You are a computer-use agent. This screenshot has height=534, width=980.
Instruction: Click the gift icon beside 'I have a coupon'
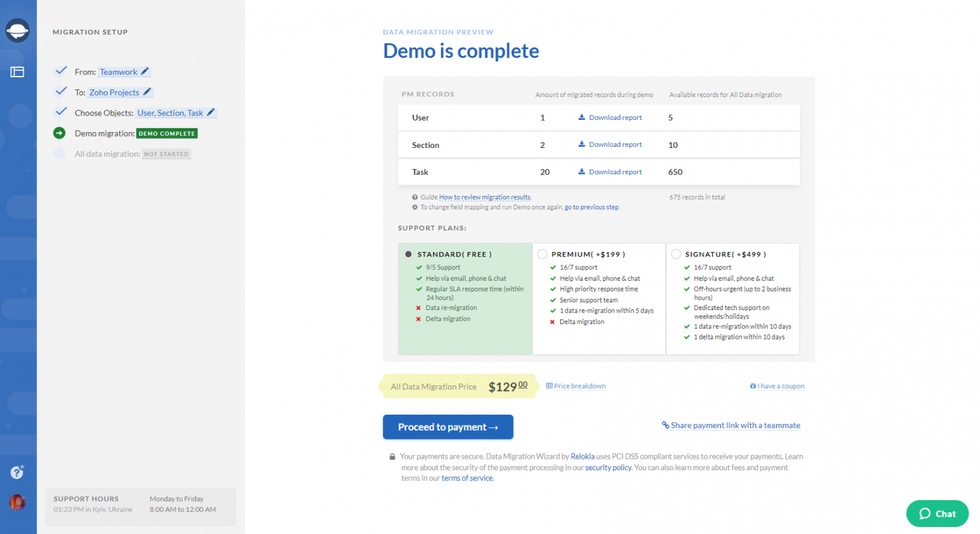[x=752, y=385]
